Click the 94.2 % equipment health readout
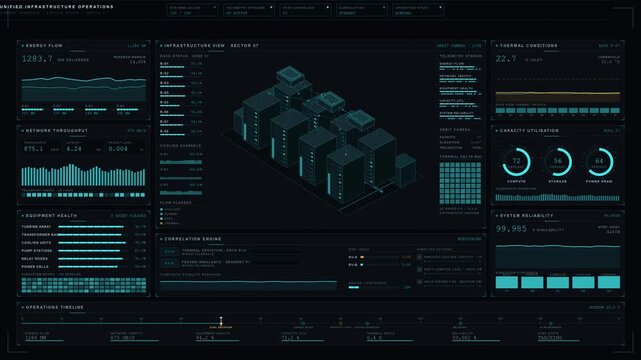Viewport: 641px width, 360px height. (204, 338)
